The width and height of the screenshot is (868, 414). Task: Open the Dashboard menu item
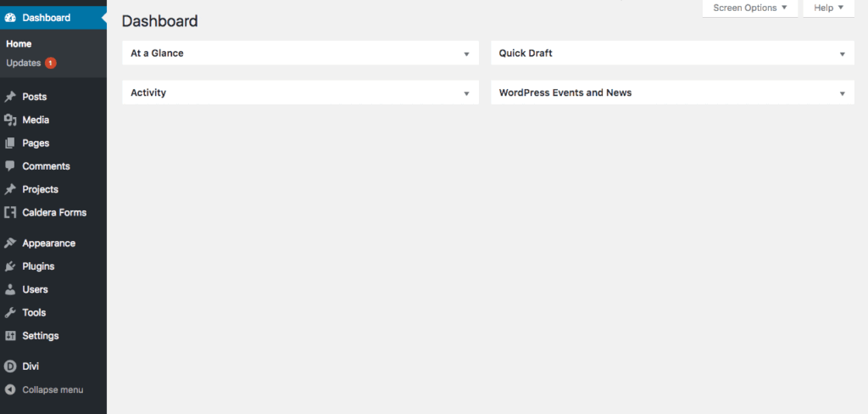[x=53, y=18]
